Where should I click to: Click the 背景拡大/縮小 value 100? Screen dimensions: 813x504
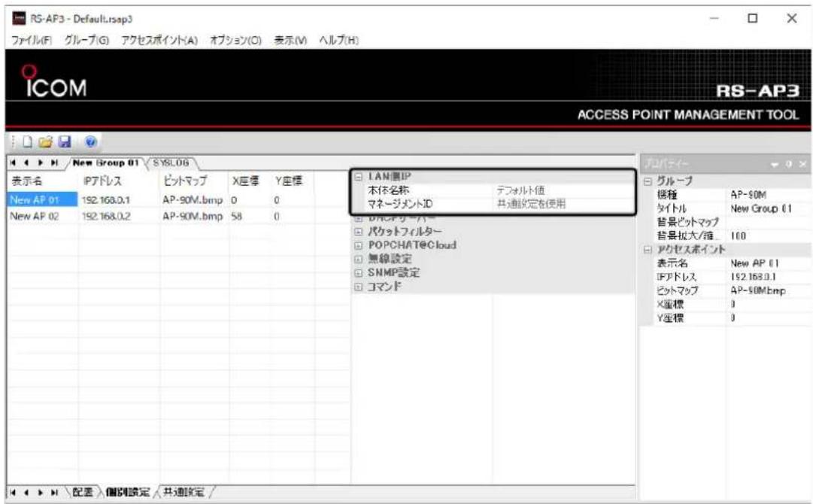[769, 236]
